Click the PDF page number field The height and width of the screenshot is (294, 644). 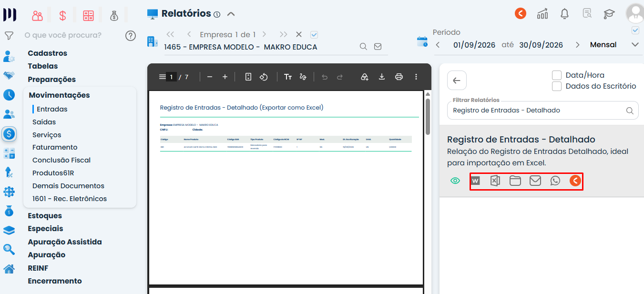(x=171, y=77)
